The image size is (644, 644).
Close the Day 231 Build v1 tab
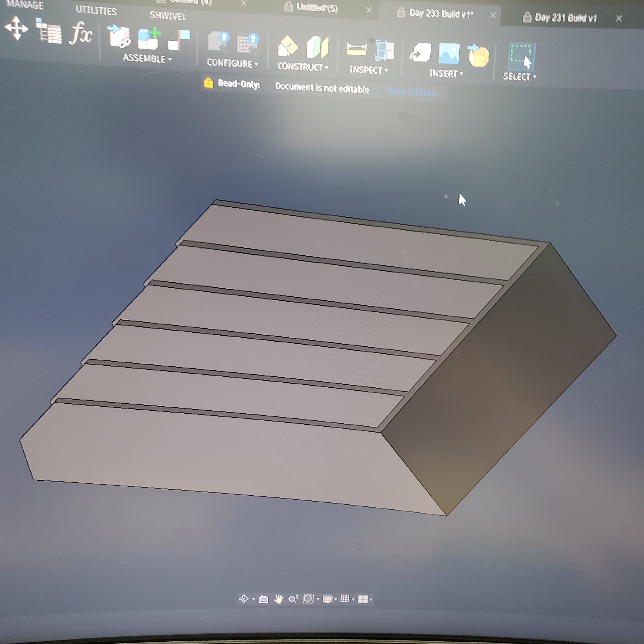click(619, 18)
